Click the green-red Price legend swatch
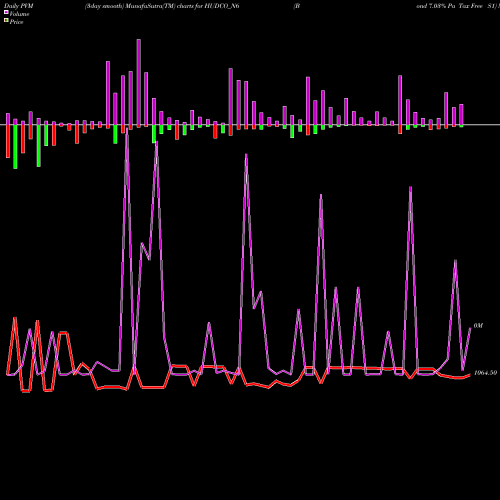Viewport: 500px width, 500px height. click(x=6, y=21)
